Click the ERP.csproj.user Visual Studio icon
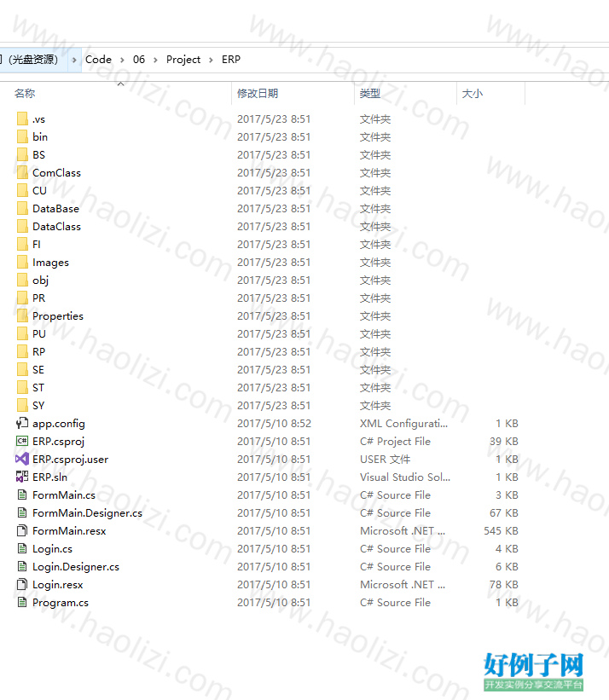 [22, 459]
